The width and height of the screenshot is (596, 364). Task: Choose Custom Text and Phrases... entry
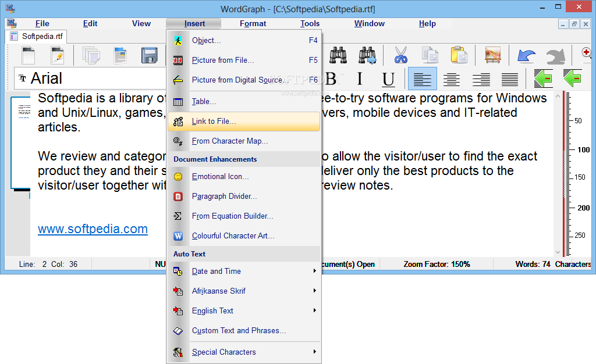244,331
